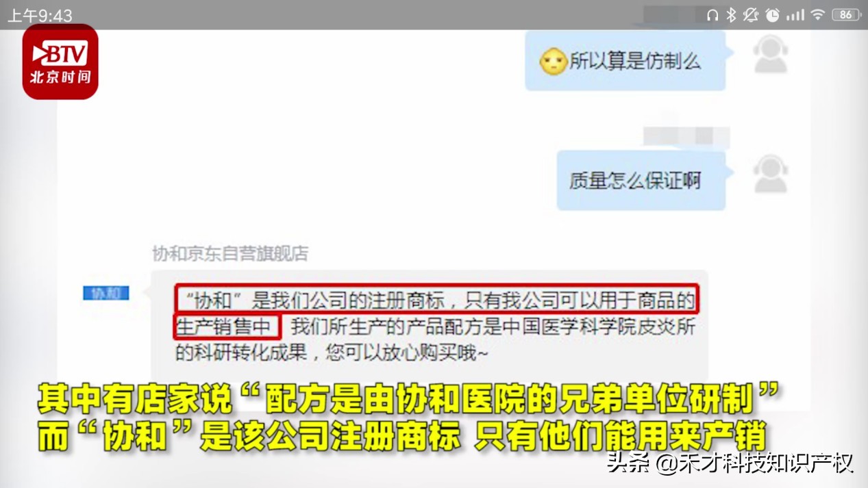Click the blue 协和 seller badge
The image size is (868, 488).
point(106,293)
